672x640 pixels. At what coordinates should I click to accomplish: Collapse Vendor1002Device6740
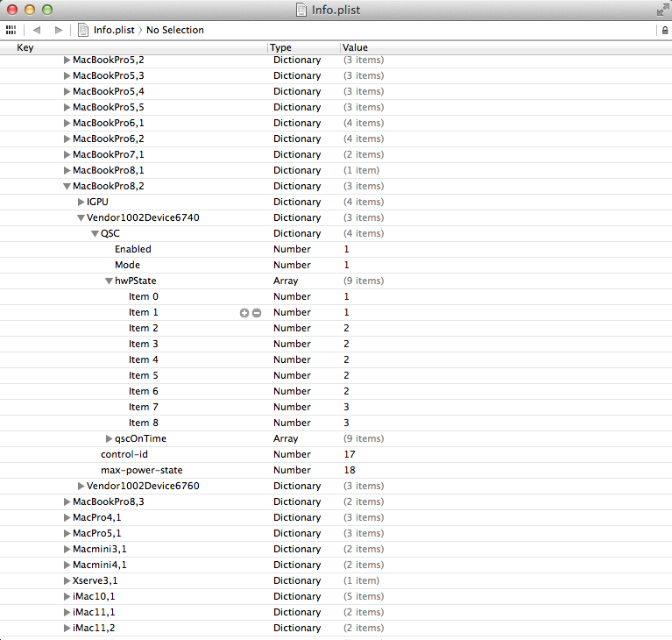(x=81, y=218)
